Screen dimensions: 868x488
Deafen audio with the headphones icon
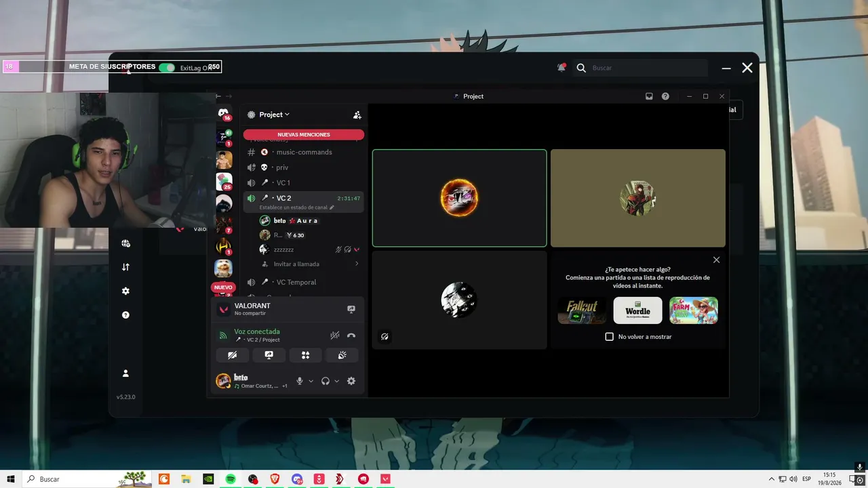(x=325, y=381)
